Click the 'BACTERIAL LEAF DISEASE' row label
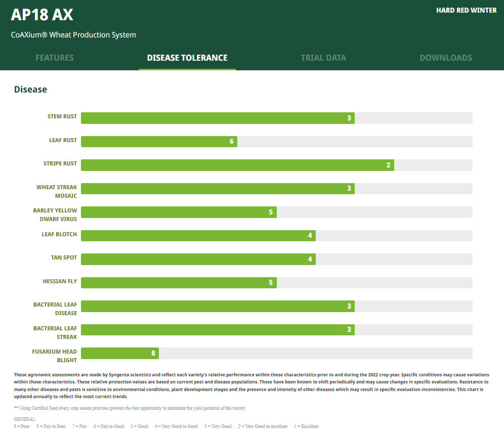504x434 pixels. [x=55, y=309]
